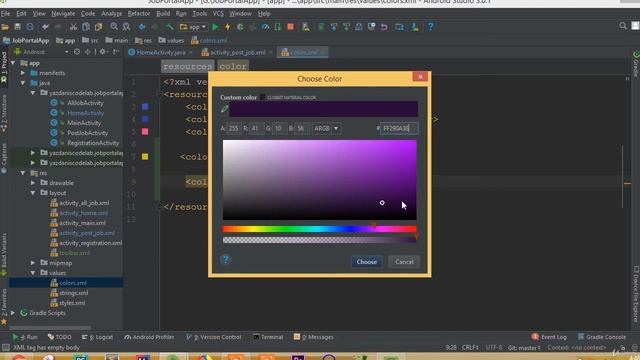Viewport: 640px width, 360px height.
Task: Click the Cut scissors icon
Action: 73,27
